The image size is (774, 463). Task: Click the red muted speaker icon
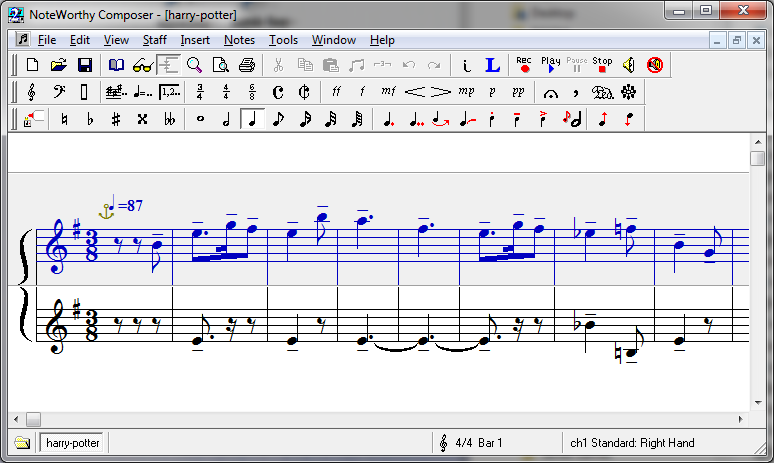click(655, 65)
